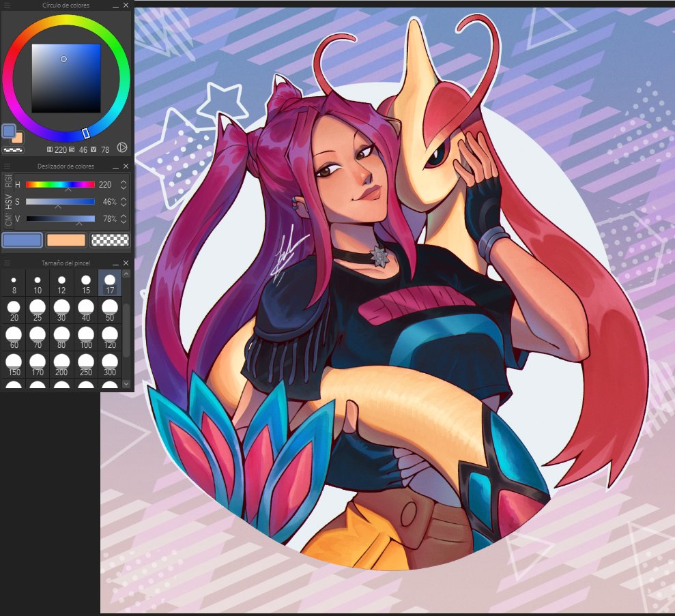This screenshot has height=616, width=675.
Task: Select brush size 200
Action: click(61, 365)
